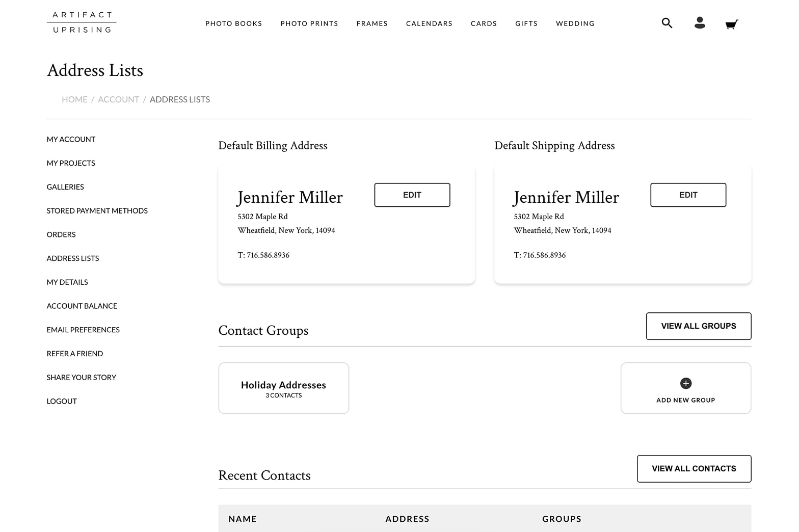Screen dimensions: 799x532
Task: Click the Account breadcrumb link
Action: click(x=118, y=99)
